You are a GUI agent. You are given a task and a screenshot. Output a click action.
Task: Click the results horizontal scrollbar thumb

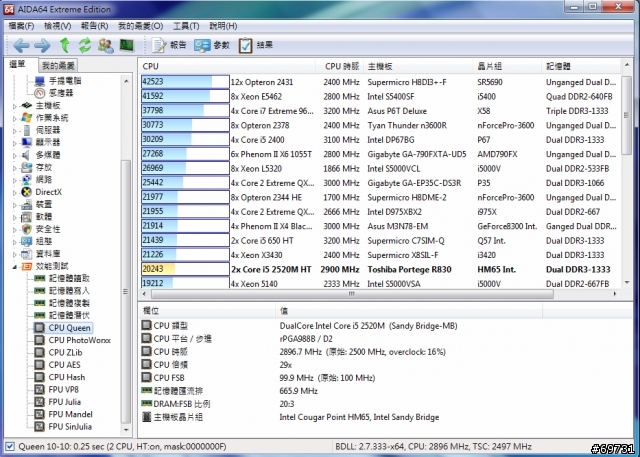[352, 294]
